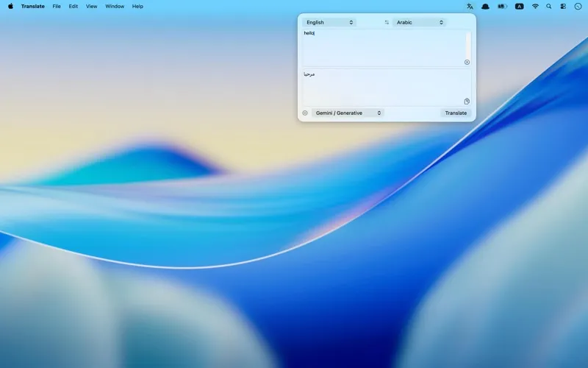Screen dimensions: 588x368
Task: Open the English source language dropdown
Action: [329, 23]
